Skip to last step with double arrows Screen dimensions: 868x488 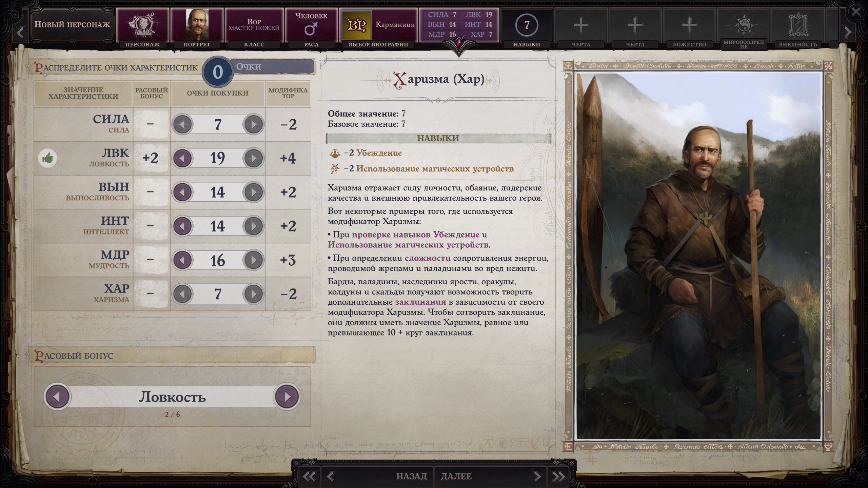click(559, 476)
